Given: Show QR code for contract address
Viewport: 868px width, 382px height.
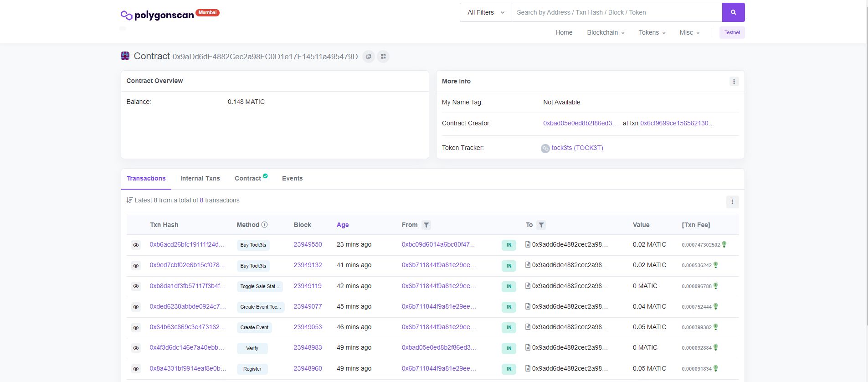Looking at the screenshot, I should point(383,57).
